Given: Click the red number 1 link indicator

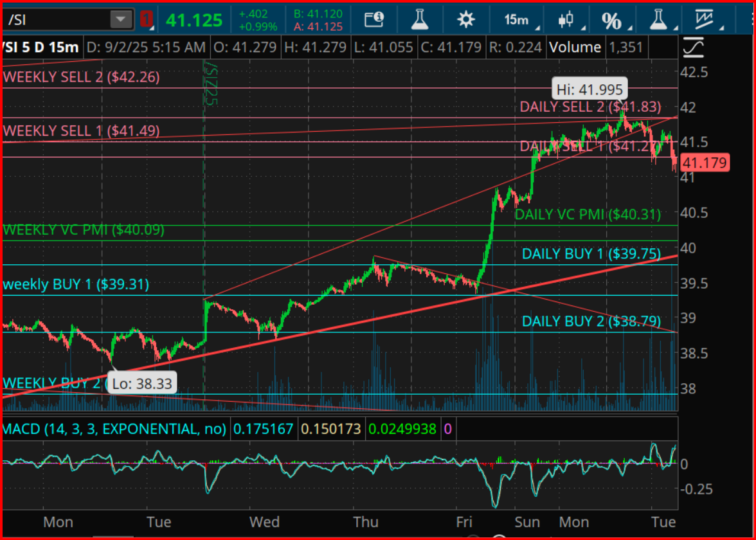Looking at the screenshot, I should pos(147,19).
